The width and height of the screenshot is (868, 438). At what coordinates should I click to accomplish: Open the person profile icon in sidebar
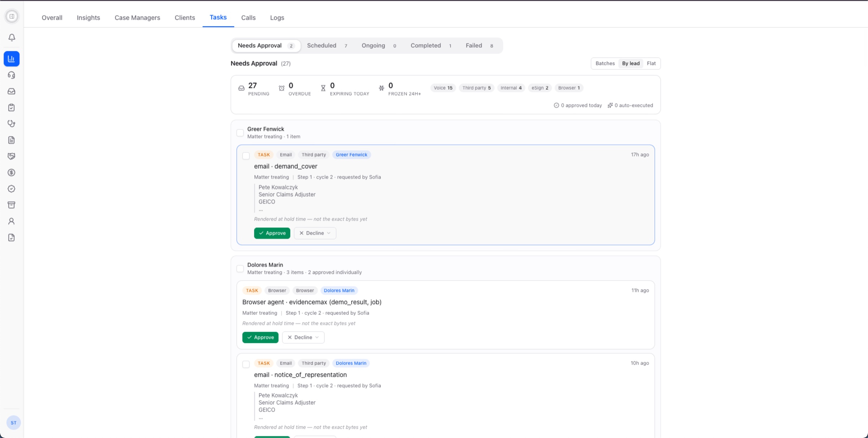pyautogui.click(x=12, y=221)
